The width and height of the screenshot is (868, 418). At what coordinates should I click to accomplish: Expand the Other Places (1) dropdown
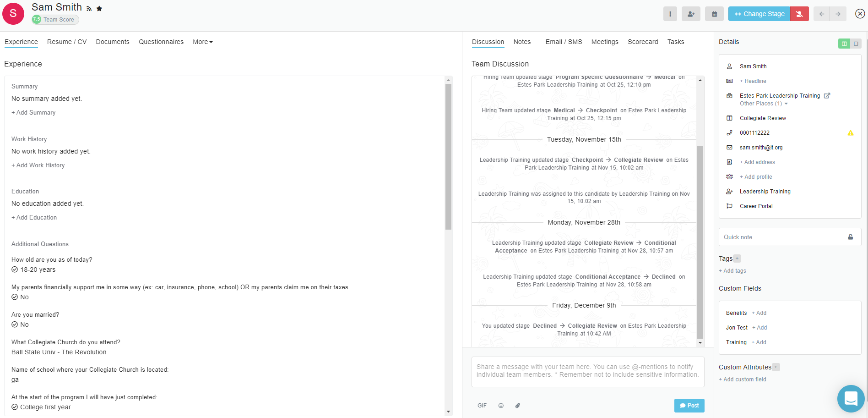pos(763,104)
